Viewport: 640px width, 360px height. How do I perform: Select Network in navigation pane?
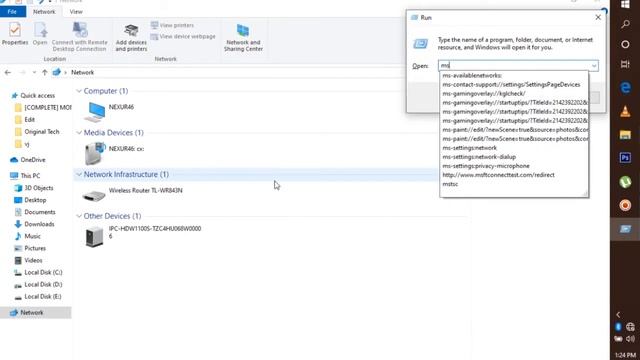[x=36, y=313]
